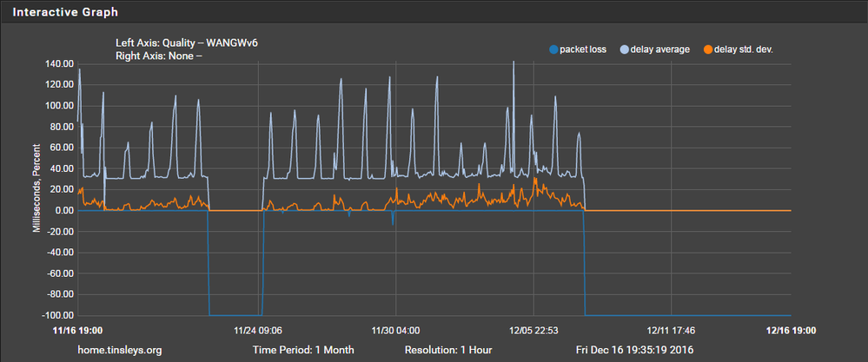Click the home.tinsleys.org hostname text
Screen dimensions: 868x362
119,350
